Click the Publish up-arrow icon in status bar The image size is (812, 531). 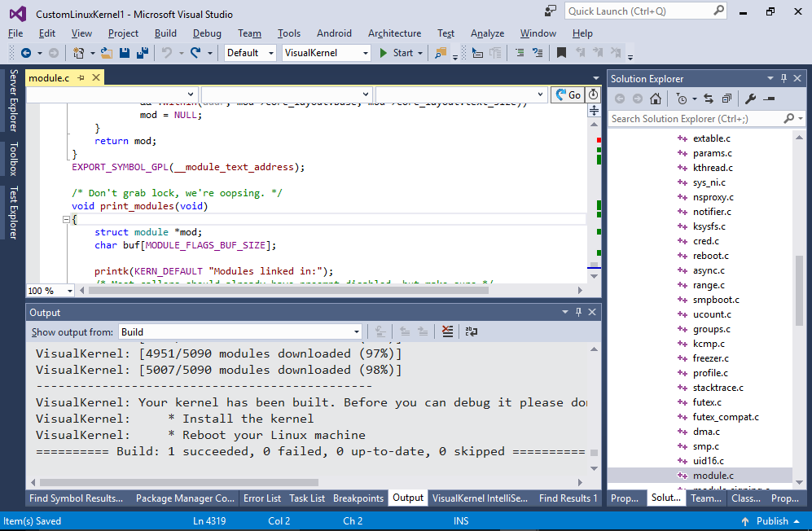tap(745, 521)
